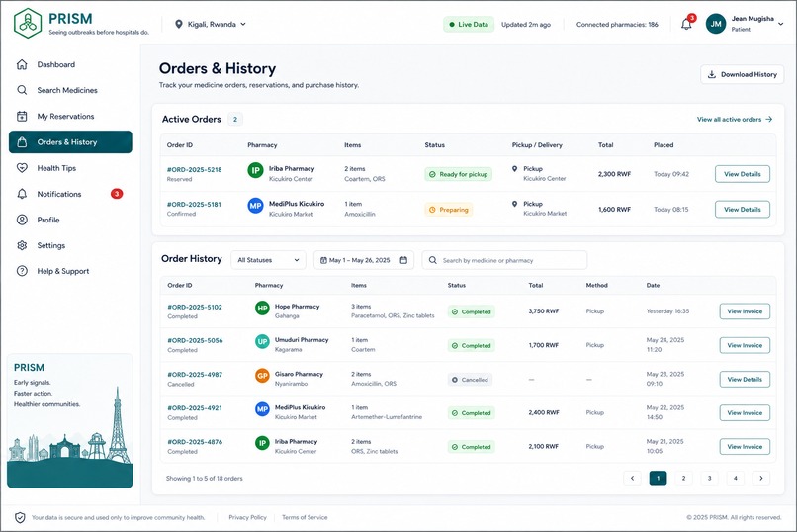Click the MP avatar for order 5181
This screenshot has width=797, height=532.
click(x=255, y=206)
